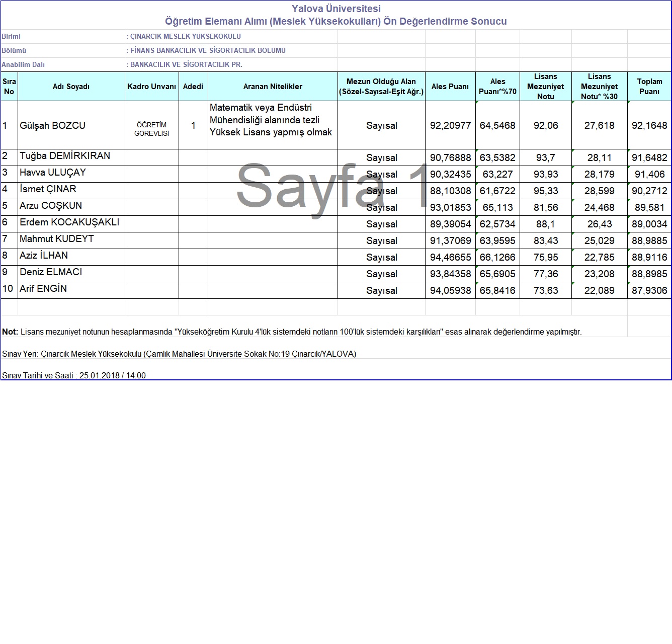Image resolution: width=672 pixels, height=644 pixels.
Task: Click Sayısal in Gülşah BOZCU row
Action: pos(382,125)
